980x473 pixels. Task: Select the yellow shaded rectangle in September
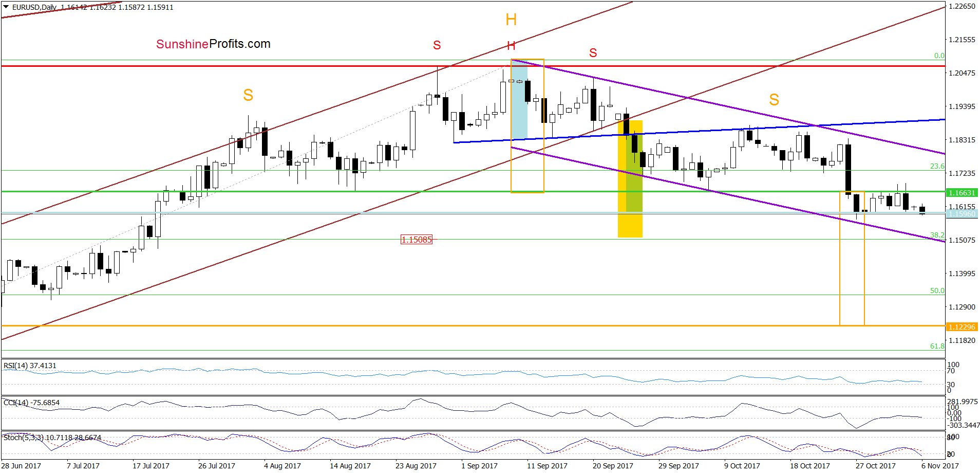coord(630,178)
